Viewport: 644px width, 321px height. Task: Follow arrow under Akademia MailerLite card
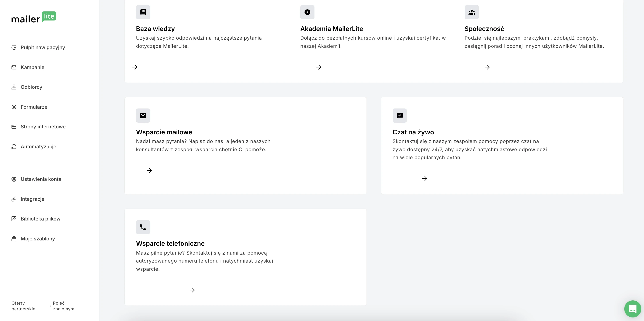318,67
